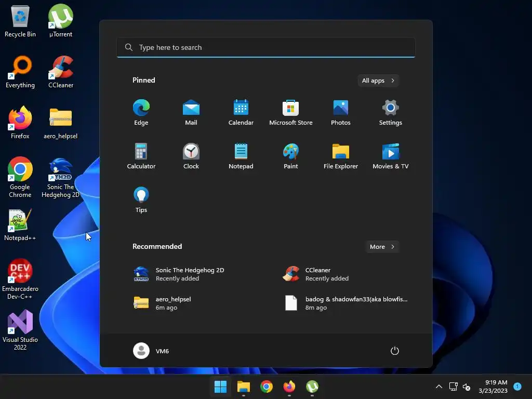Click the Windows Start button on taskbar

coord(220,387)
